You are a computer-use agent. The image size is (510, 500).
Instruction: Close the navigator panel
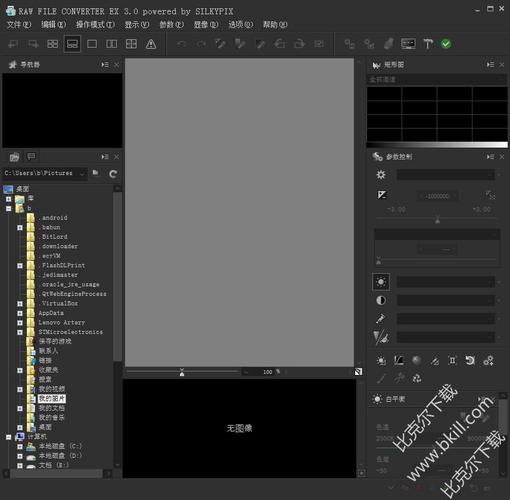(116, 65)
